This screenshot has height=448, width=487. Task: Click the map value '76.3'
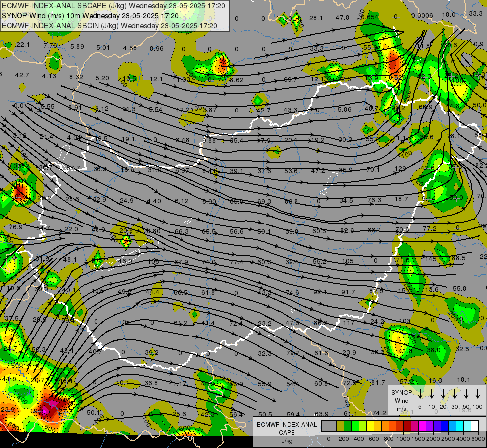point(374,200)
